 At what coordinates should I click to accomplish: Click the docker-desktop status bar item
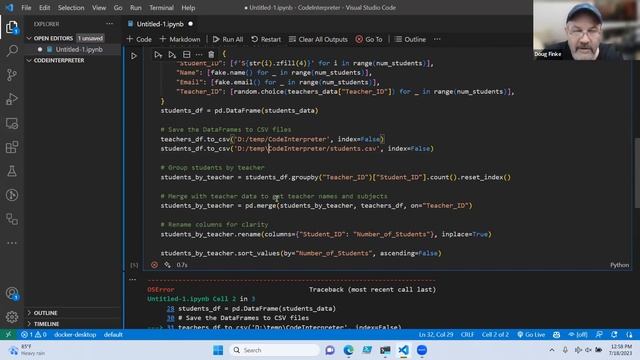point(75,335)
